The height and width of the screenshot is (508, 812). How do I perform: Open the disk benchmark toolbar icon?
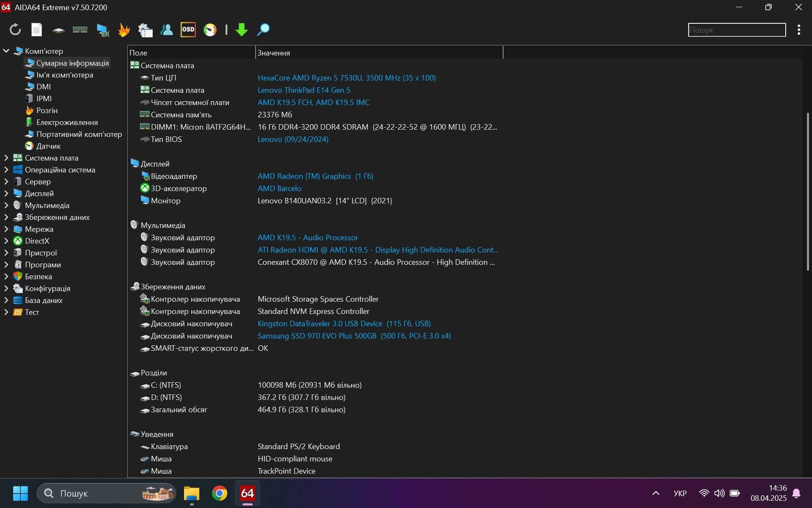pos(59,30)
